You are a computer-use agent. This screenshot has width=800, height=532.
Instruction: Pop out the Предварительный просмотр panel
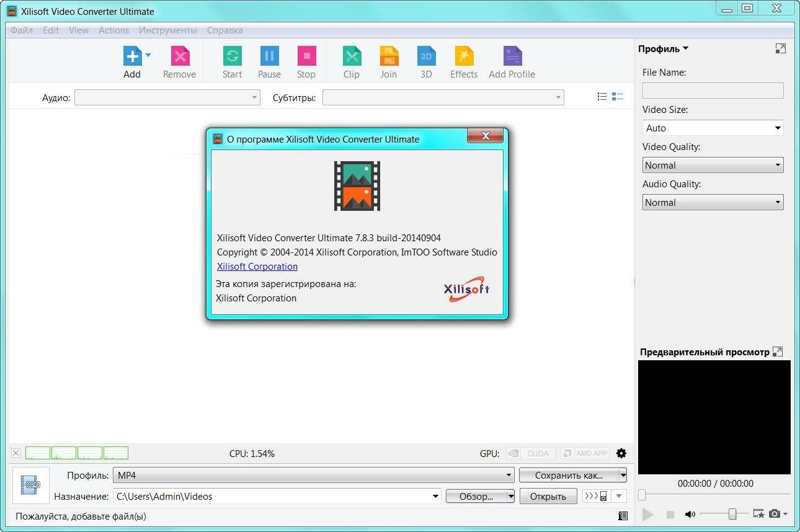click(778, 352)
